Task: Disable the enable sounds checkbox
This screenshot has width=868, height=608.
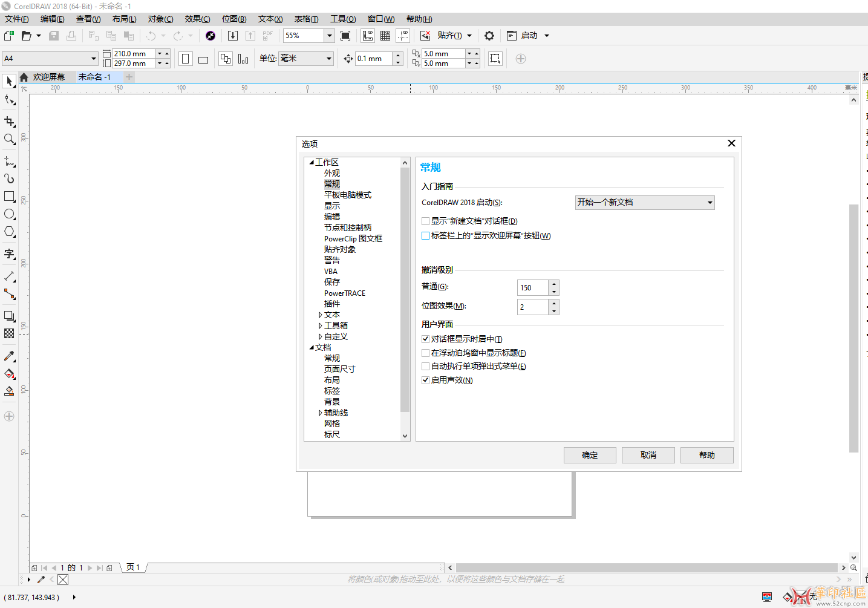Action: tap(426, 381)
